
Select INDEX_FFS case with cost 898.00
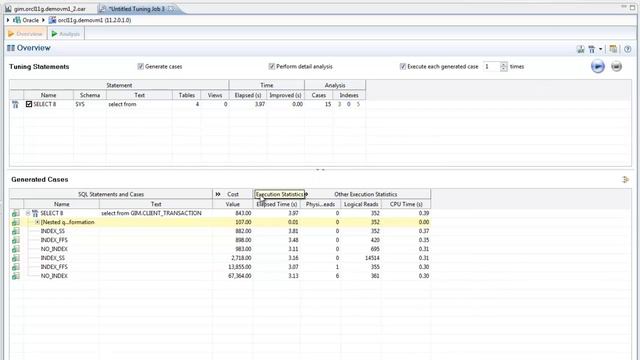[x=220, y=240]
